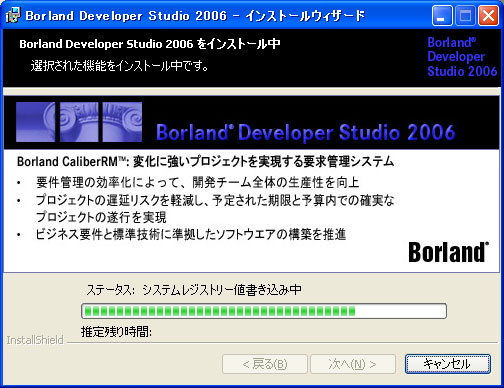The height and width of the screenshot is (388, 504).
Task: Click the status text システムレジストリー値書き込み中
Action: (x=222, y=290)
